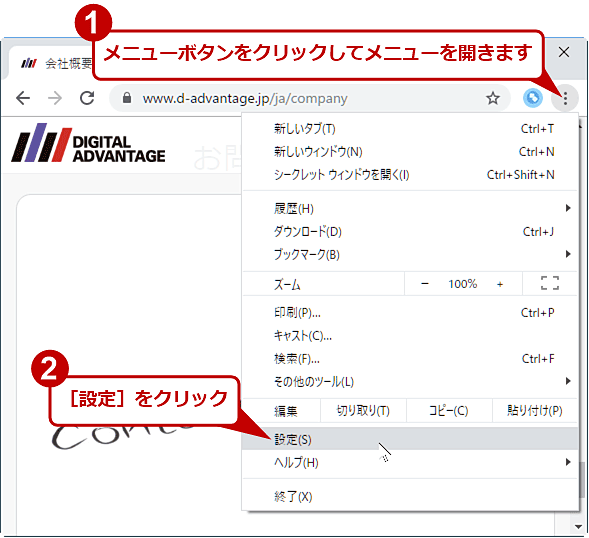Click the Digital Advantage logo
Viewport: 589px width, 538px height.
(88, 142)
